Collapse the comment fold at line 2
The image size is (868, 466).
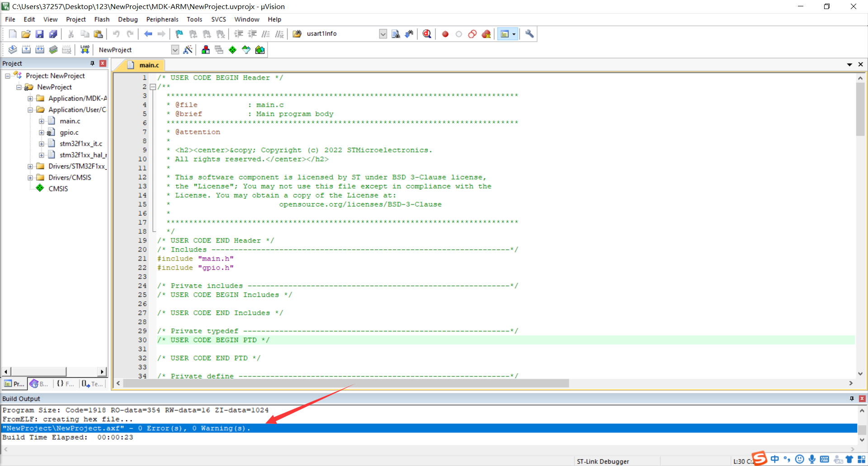[x=153, y=87]
